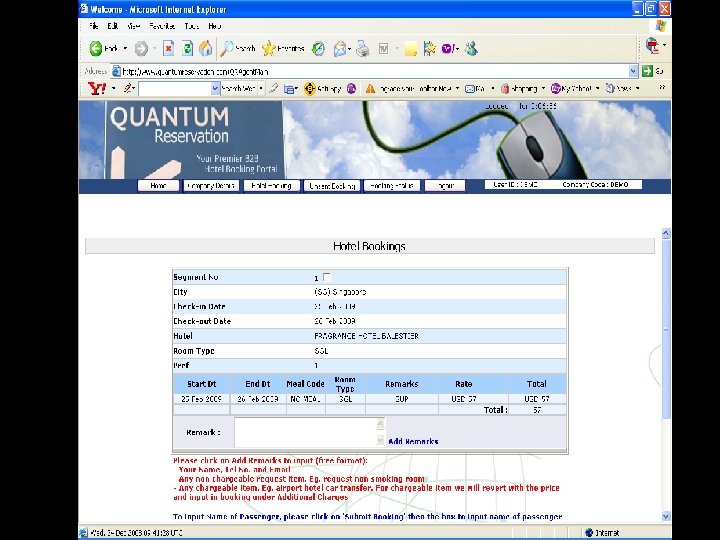Click the Yahoo Mail envelope icon
The image size is (720, 540).
pos(470,89)
